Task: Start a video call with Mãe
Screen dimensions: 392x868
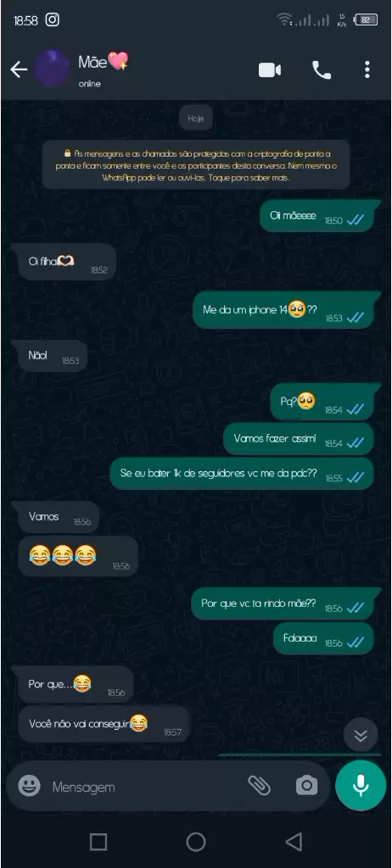Action: tap(270, 70)
